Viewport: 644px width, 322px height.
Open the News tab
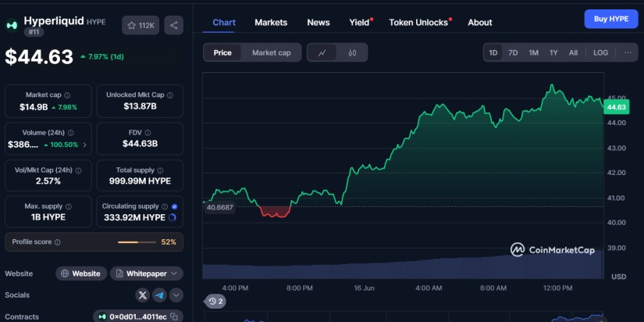coord(318,23)
